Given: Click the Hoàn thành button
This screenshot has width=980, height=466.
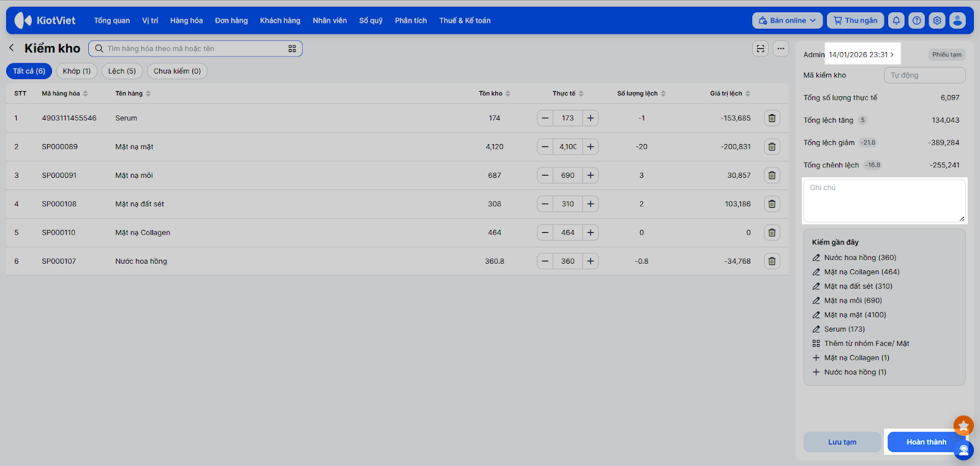Looking at the screenshot, I should (926, 442).
